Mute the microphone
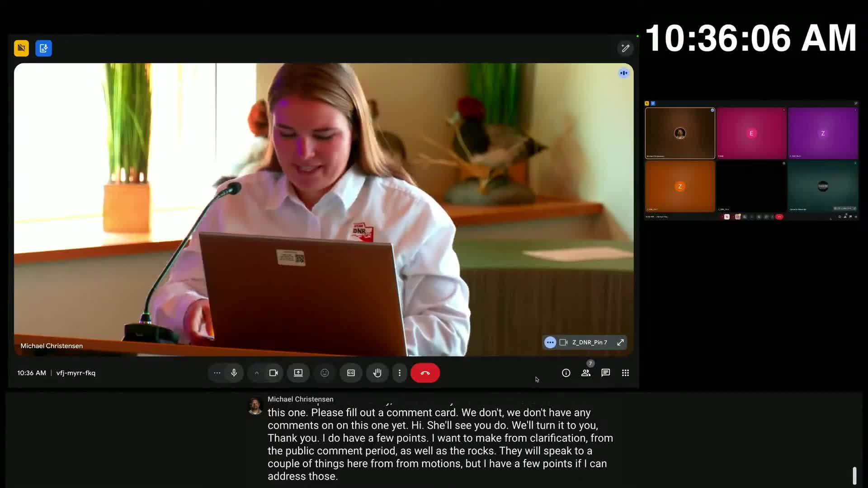The height and width of the screenshot is (488, 868). [234, 373]
